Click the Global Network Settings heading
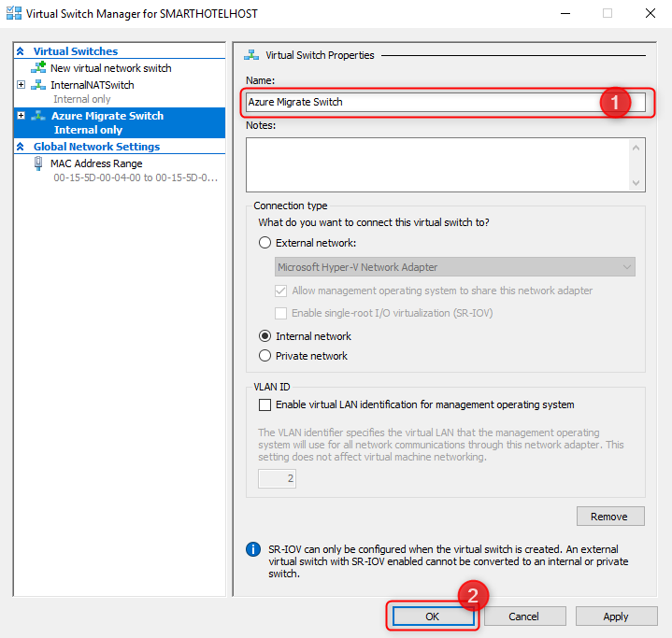Viewport: 672px width, 638px height. pos(97,147)
